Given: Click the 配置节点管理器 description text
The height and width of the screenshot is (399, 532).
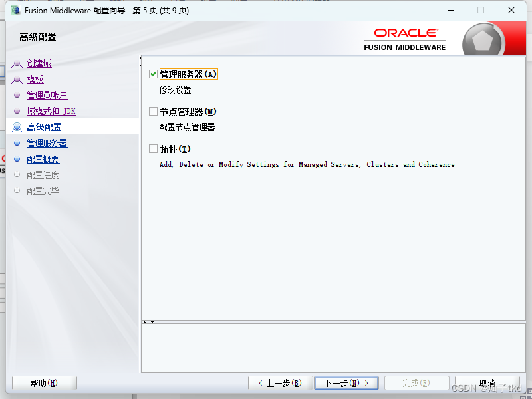Looking at the screenshot, I should [x=187, y=127].
